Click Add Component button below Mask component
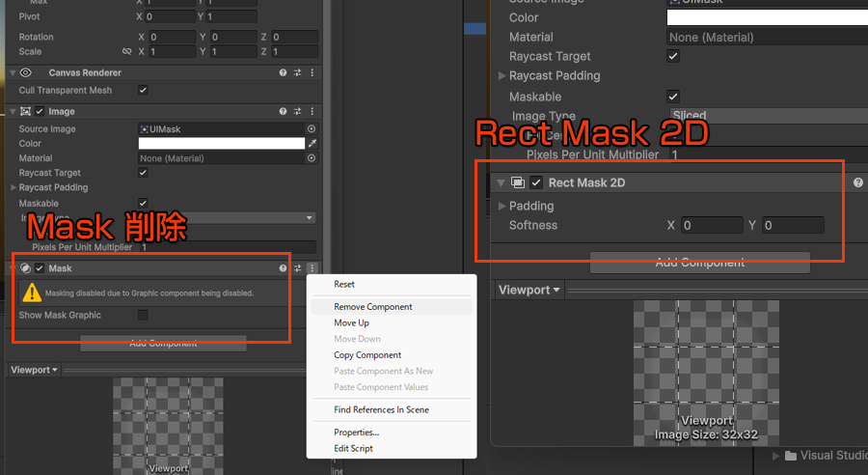868x475 pixels. pyautogui.click(x=163, y=343)
